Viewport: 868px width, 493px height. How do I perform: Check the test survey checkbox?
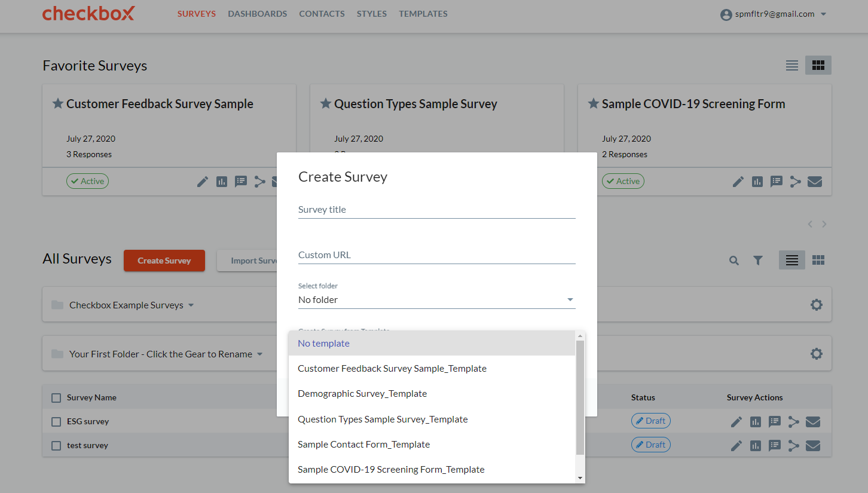[56, 446]
